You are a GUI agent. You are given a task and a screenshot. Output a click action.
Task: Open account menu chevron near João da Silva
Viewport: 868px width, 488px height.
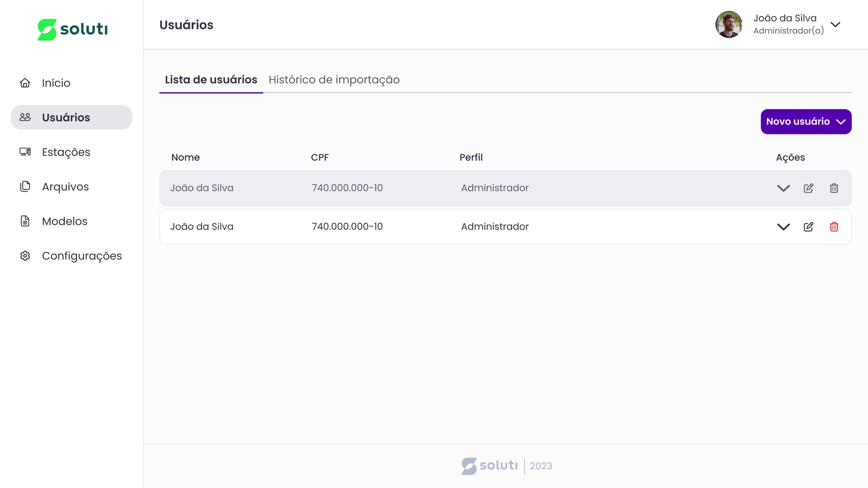coord(835,25)
